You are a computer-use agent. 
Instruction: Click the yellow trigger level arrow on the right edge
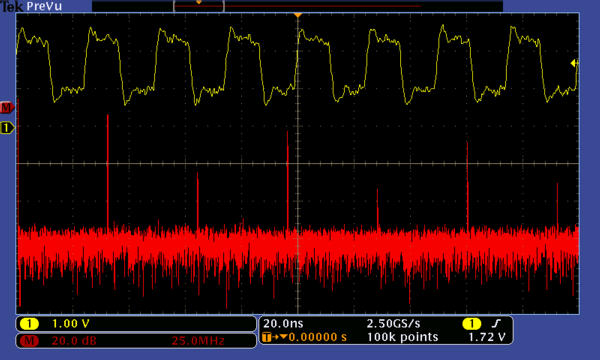click(x=574, y=63)
